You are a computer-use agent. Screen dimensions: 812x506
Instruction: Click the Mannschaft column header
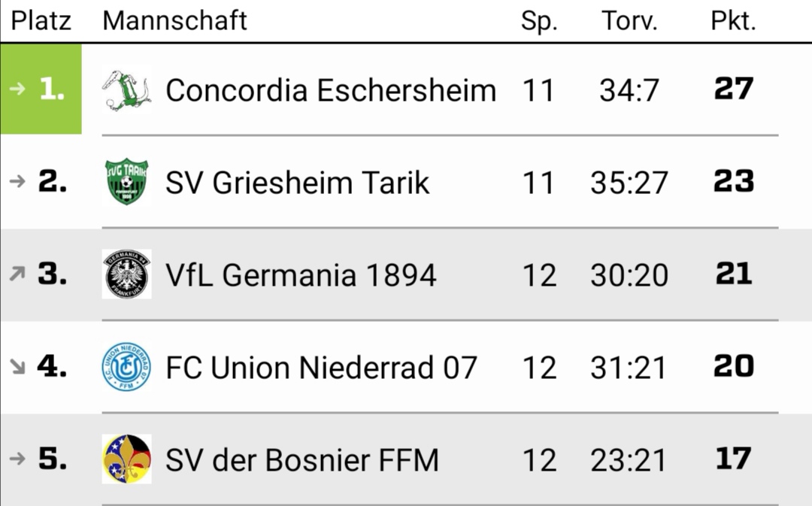175,21
